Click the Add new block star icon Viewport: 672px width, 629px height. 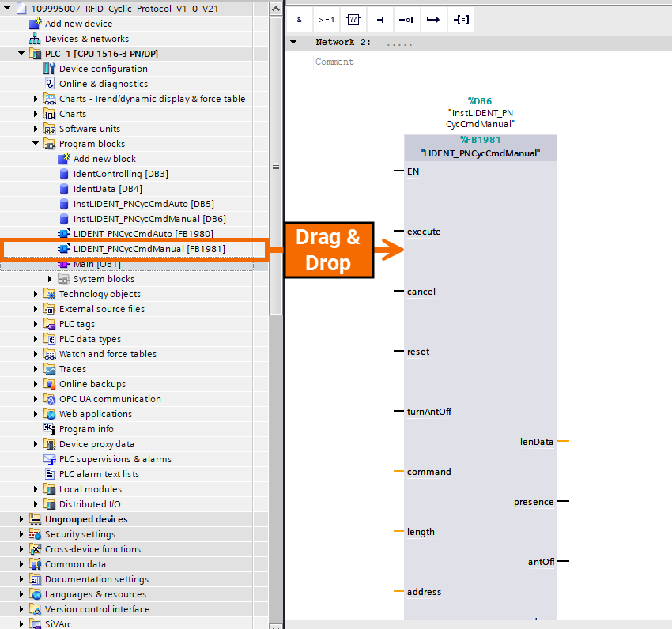click(63, 159)
